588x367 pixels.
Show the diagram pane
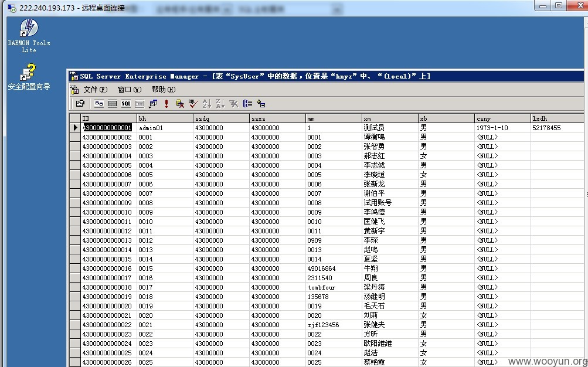tap(99, 103)
